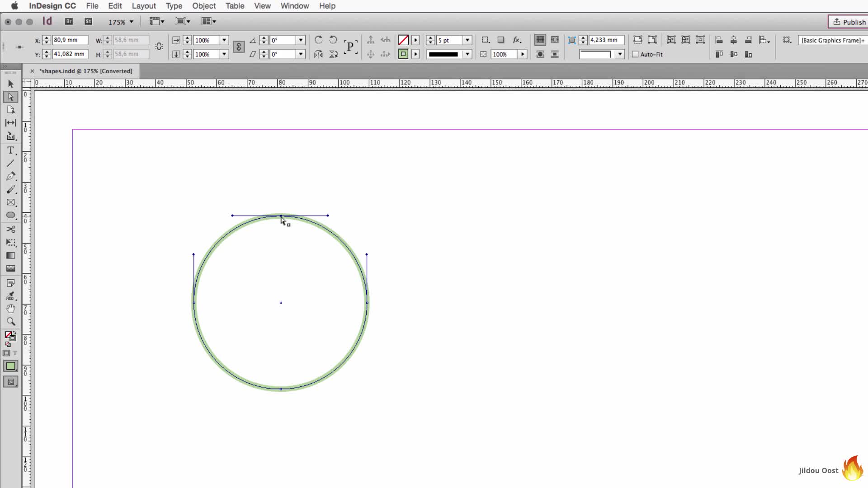868x488 pixels.
Task: Open the Window menu
Action: (x=295, y=6)
